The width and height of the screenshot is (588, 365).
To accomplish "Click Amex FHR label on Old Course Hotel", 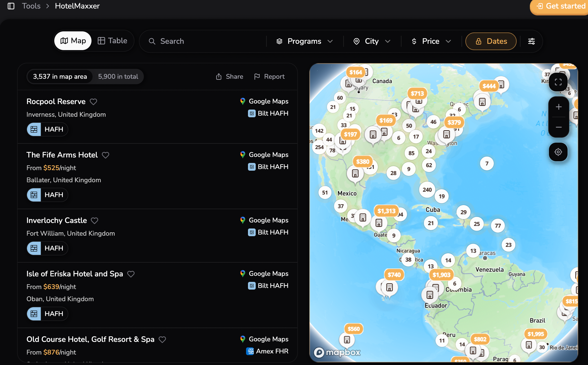I will pos(267,351).
